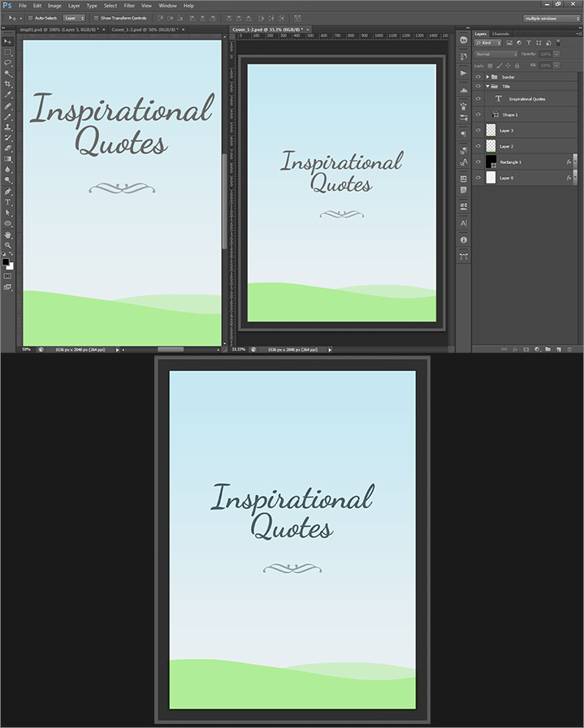The width and height of the screenshot is (584, 728).
Task: Pick the Crop tool
Action: click(8, 84)
